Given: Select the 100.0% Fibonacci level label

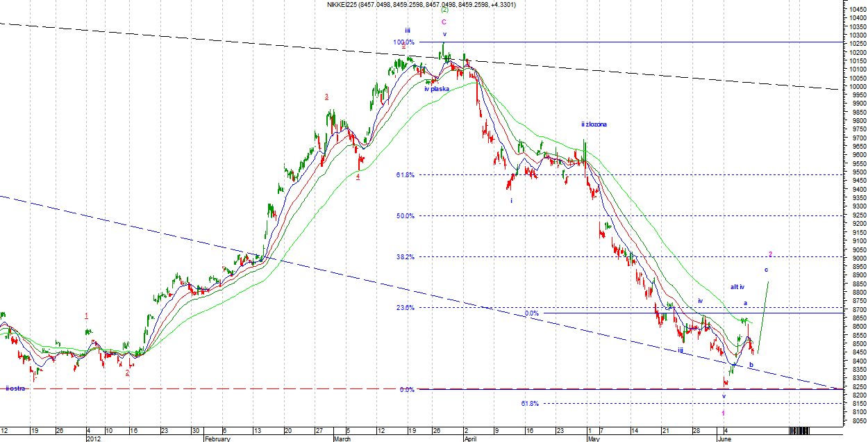Looking at the screenshot, I should [403, 42].
